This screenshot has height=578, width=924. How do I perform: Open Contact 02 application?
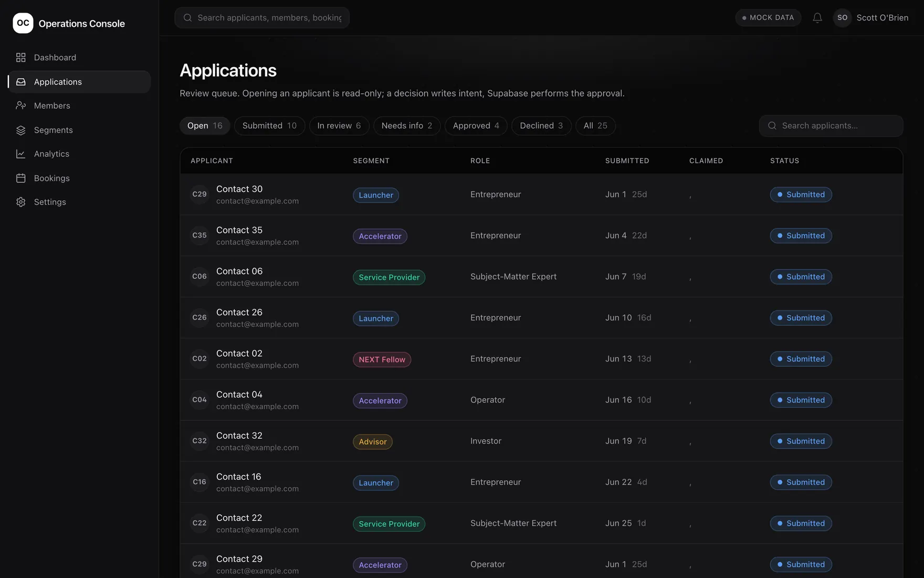click(x=541, y=359)
